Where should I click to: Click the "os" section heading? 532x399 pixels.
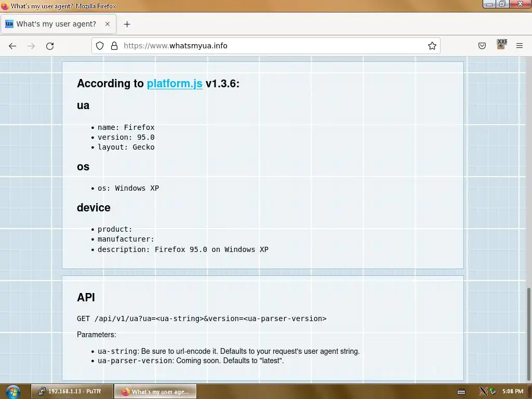click(83, 167)
